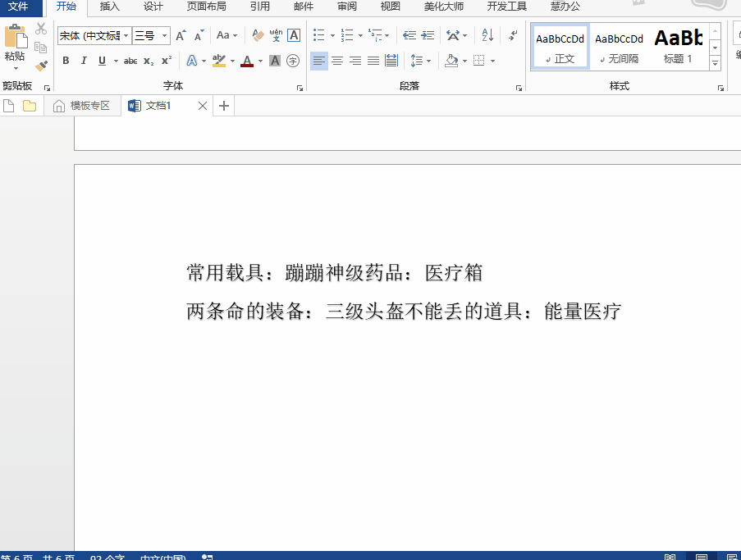Open the font name dropdown
Screen dimensions: 741x560
126,36
